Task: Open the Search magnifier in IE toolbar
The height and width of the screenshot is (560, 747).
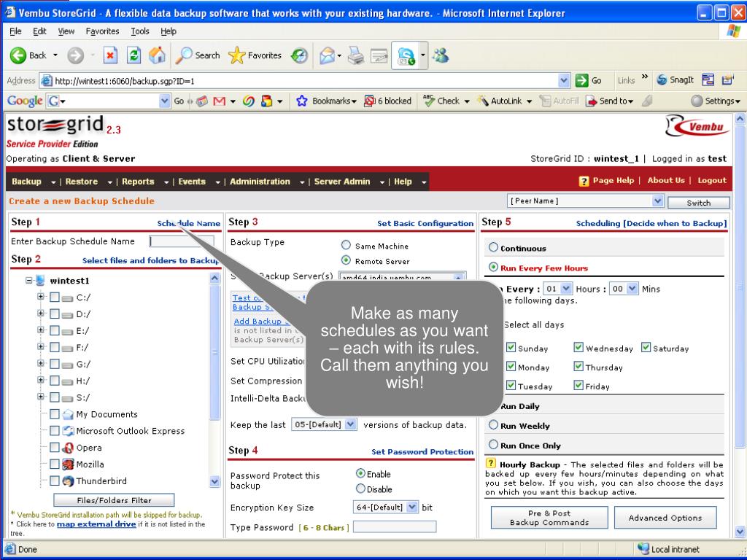Action: 184,55
